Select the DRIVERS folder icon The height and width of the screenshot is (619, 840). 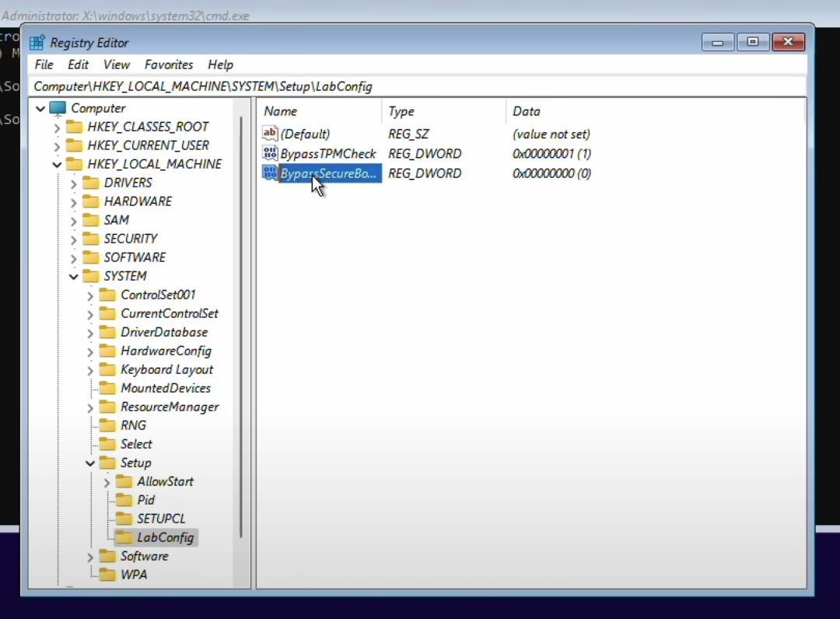point(90,183)
